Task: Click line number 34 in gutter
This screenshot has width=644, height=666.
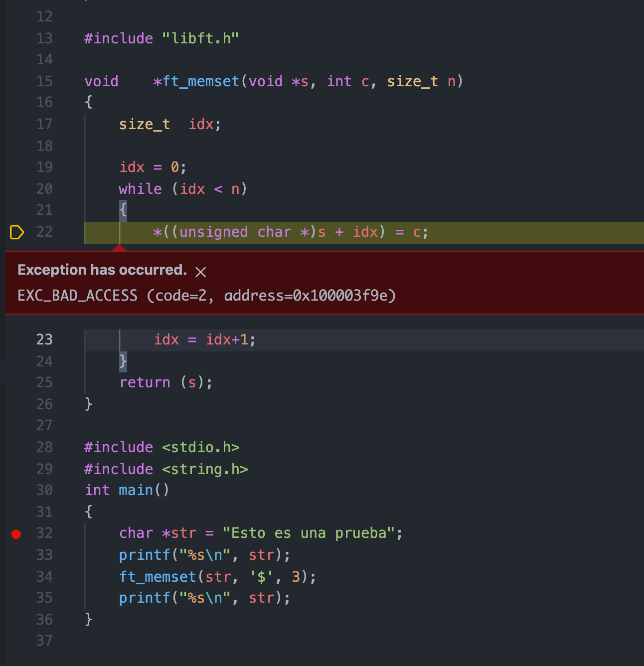Action: 44,577
